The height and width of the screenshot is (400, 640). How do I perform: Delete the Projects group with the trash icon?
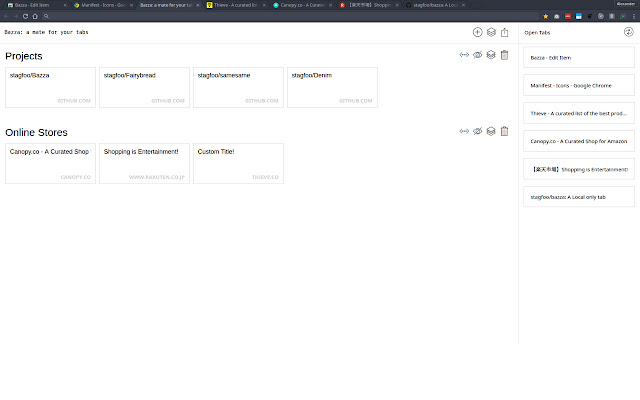(x=504, y=55)
